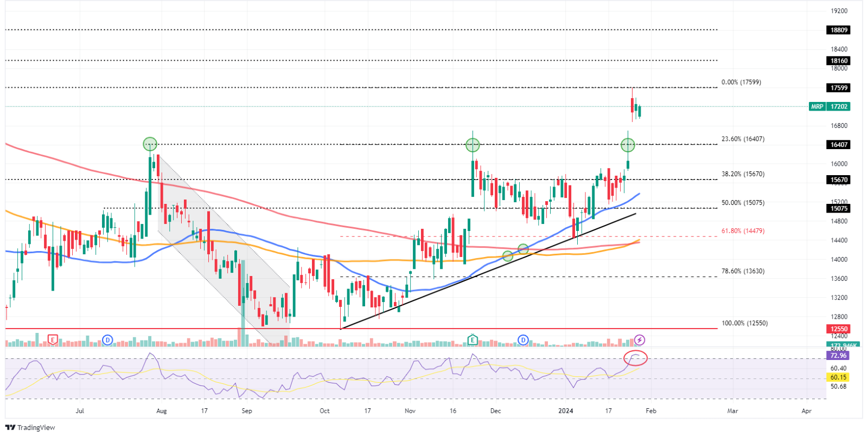Click the purple lightning bolt event icon
Image resolution: width=868 pixels, height=437 pixels.
[x=640, y=340]
